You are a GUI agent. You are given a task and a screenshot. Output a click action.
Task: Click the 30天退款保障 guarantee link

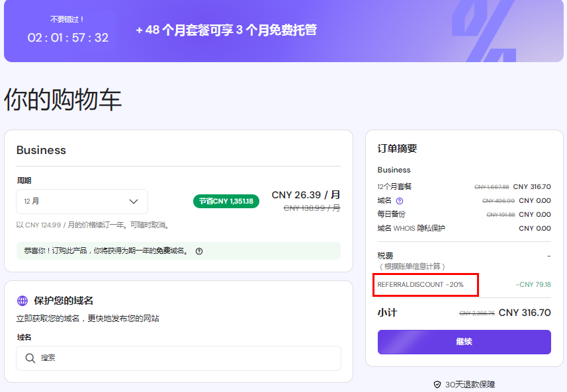click(x=470, y=383)
